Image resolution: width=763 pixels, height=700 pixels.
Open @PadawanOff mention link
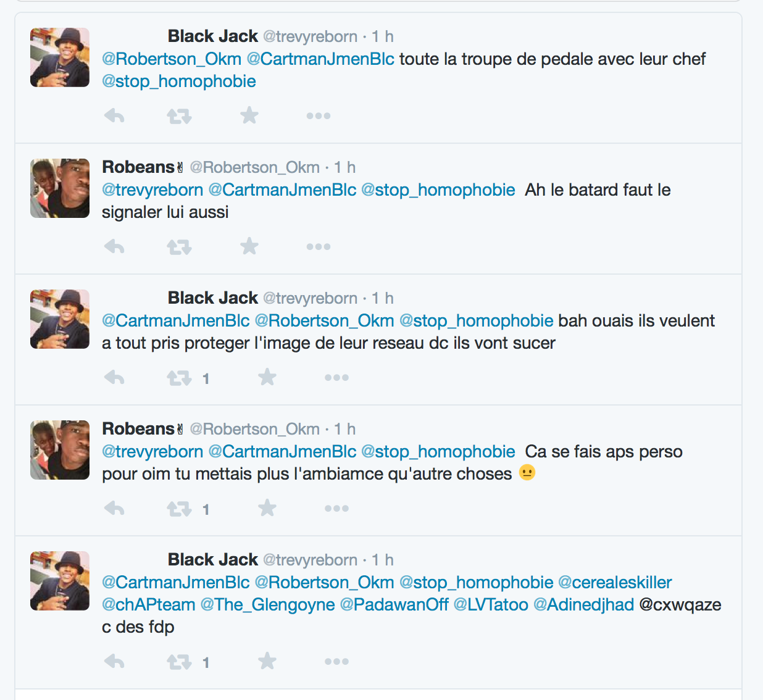click(x=394, y=604)
